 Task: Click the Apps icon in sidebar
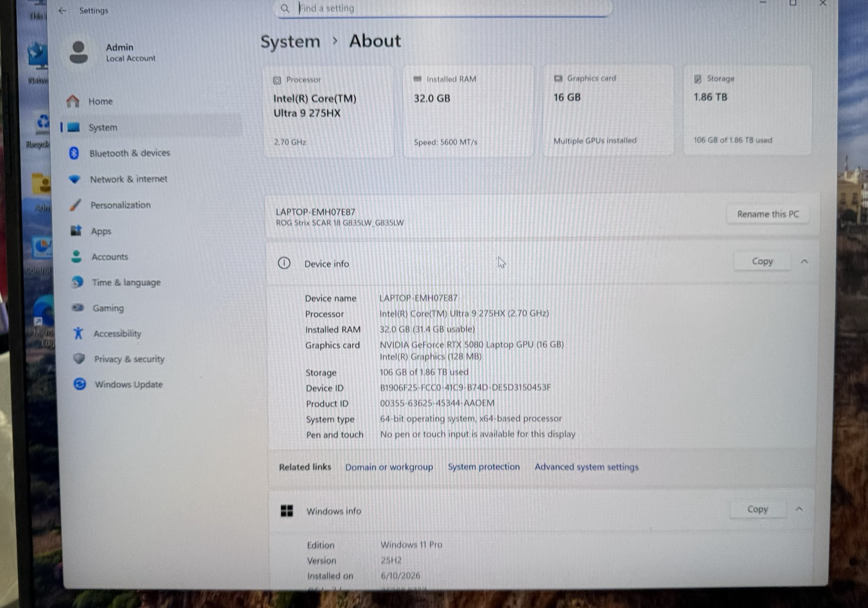[76, 231]
